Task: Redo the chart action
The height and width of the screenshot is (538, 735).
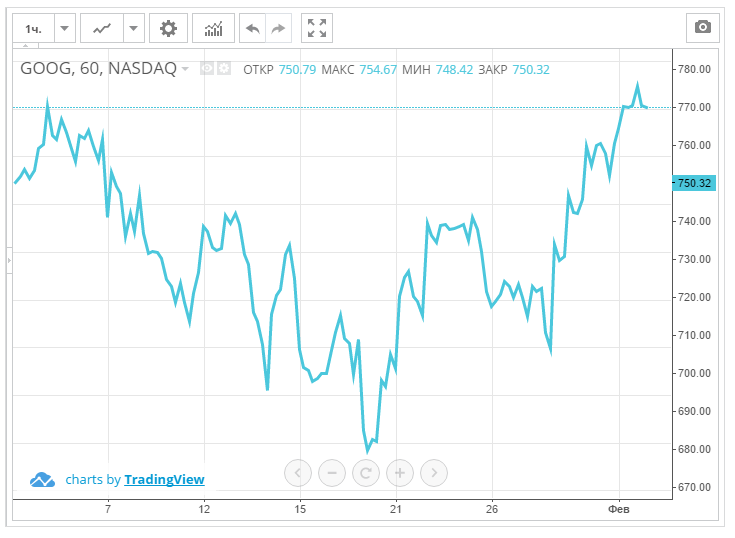Action: tap(278, 28)
